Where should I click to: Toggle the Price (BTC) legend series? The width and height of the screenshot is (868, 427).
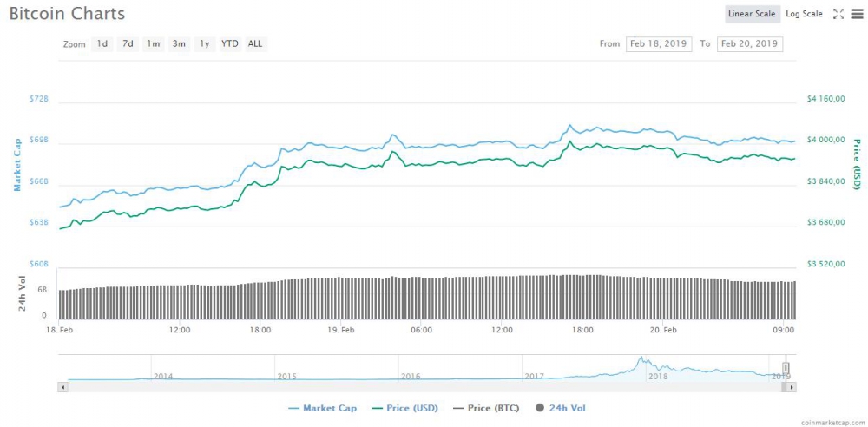point(486,408)
